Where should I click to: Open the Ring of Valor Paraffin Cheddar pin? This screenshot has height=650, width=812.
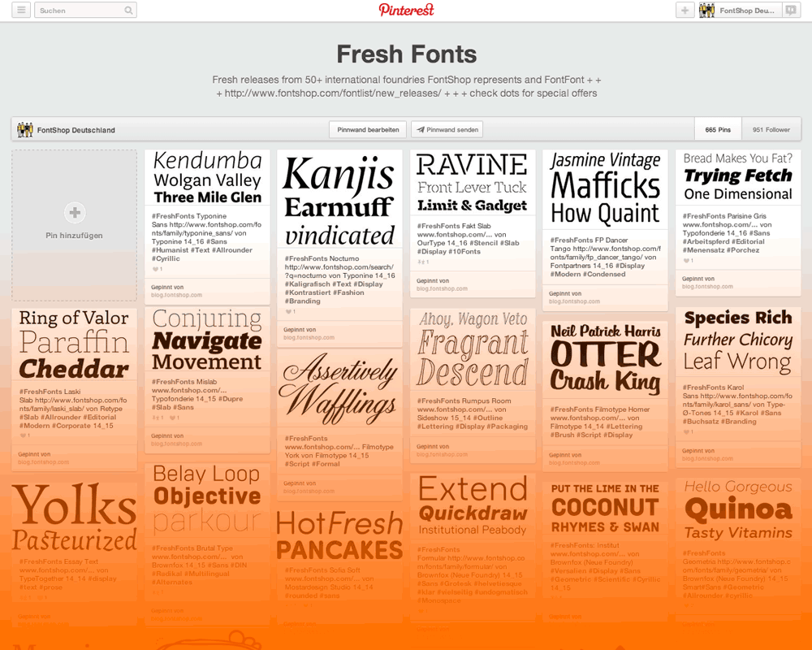[75, 344]
